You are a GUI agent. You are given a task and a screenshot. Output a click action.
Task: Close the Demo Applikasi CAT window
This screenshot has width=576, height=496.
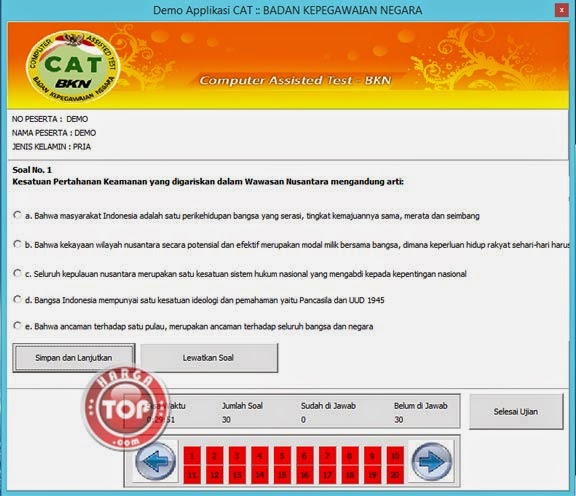[x=561, y=10]
